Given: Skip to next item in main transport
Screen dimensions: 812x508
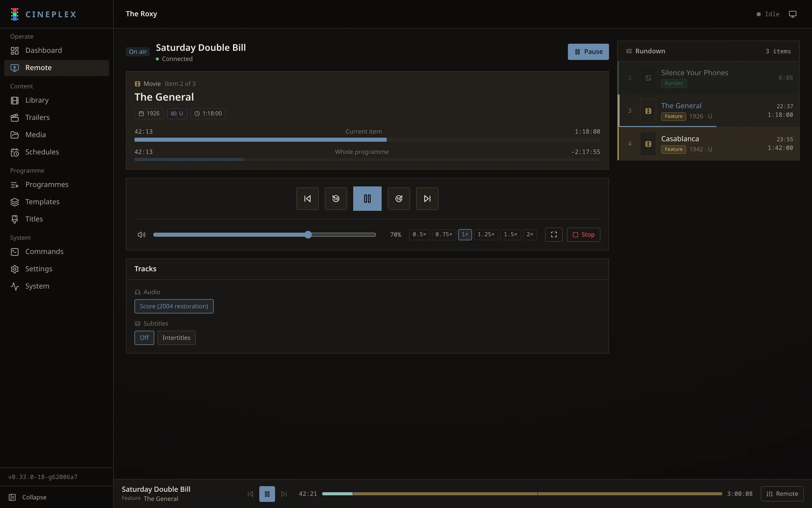Looking at the screenshot, I should point(427,199).
